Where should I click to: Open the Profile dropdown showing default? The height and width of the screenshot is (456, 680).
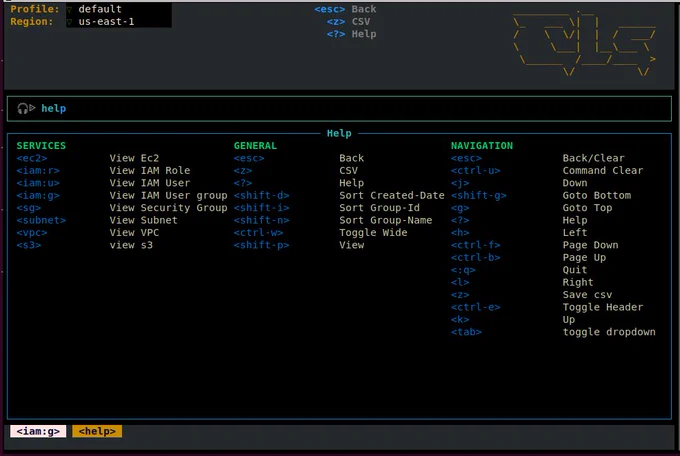[118, 9]
